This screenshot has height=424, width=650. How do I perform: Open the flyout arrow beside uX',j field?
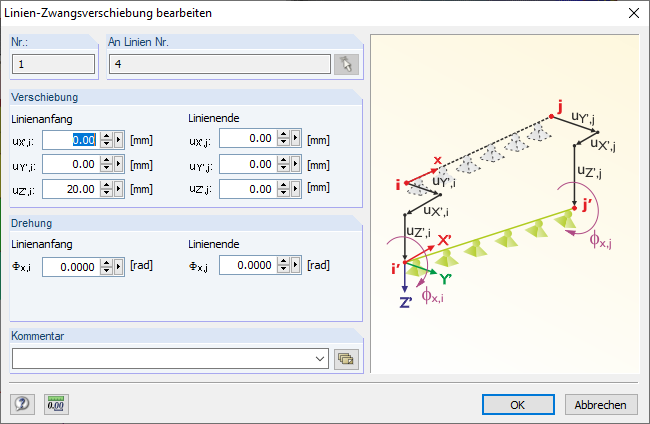click(x=296, y=138)
